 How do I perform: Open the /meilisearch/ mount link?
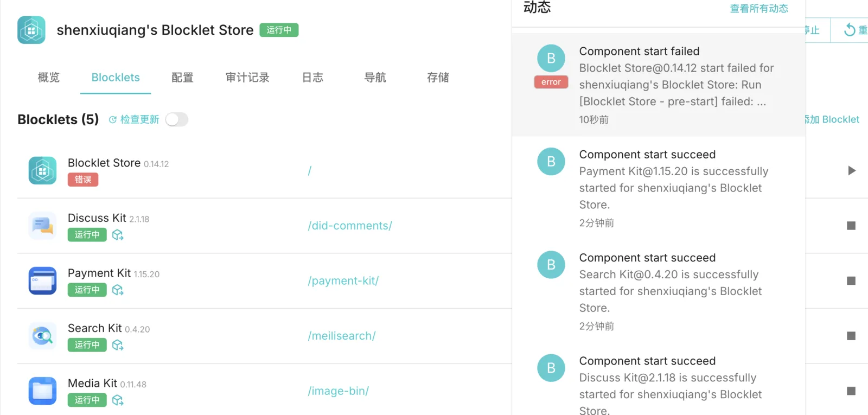pyautogui.click(x=342, y=336)
